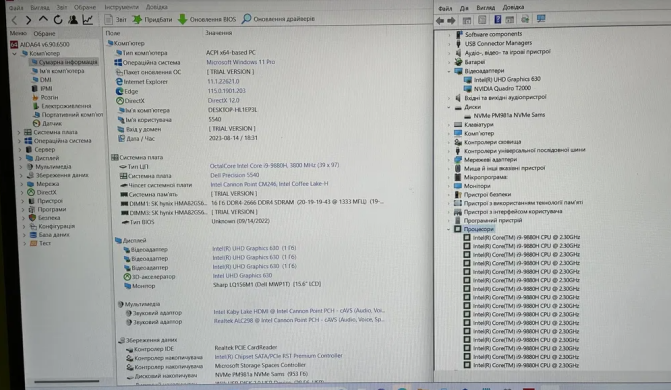Open Довідка menu in AIDA64
Viewport: 671px width, 390px height.
pyautogui.click(x=157, y=7)
